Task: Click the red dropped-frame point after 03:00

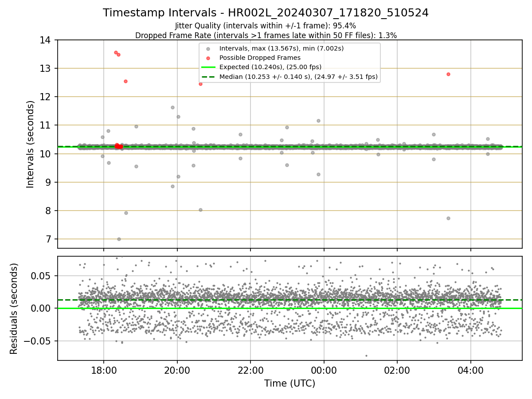Action: [x=448, y=74]
